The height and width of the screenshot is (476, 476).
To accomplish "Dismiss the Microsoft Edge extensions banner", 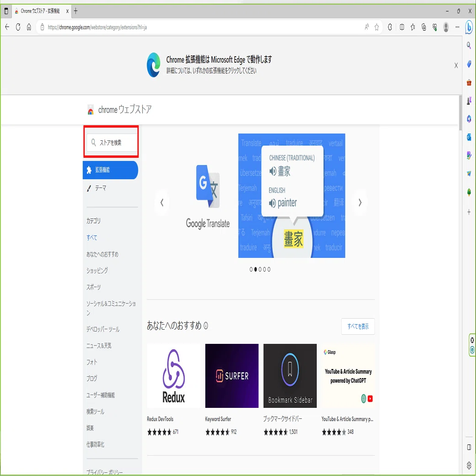I will 456,65.
